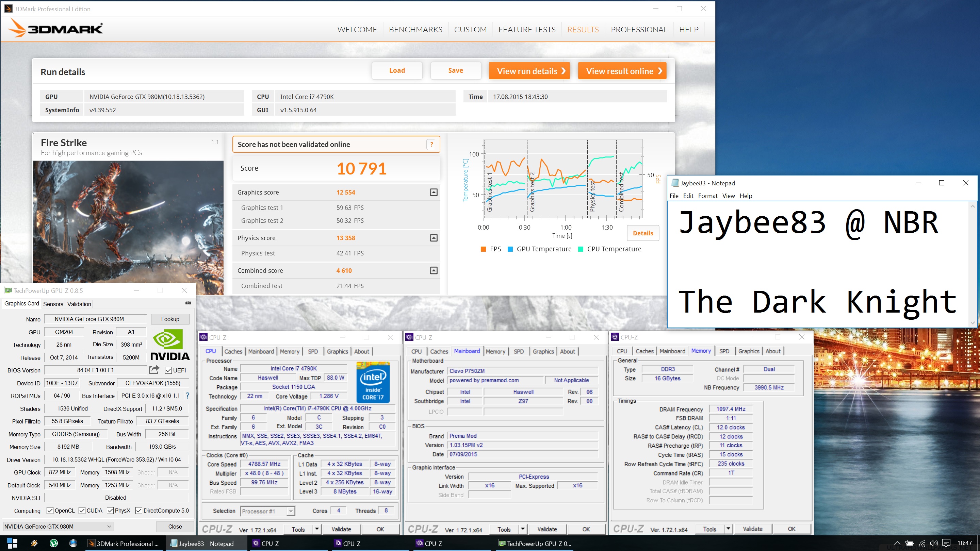Toggle the UEFI checkbox in GPU-Z

point(168,370)
